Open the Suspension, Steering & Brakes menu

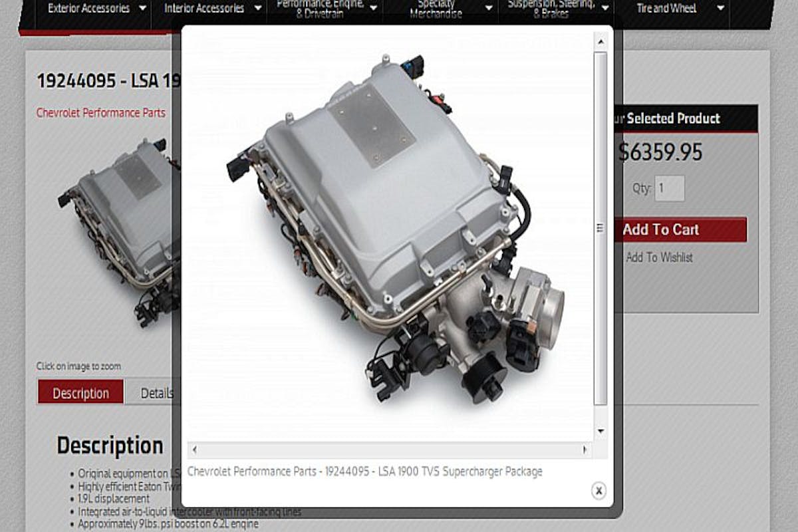549,9
